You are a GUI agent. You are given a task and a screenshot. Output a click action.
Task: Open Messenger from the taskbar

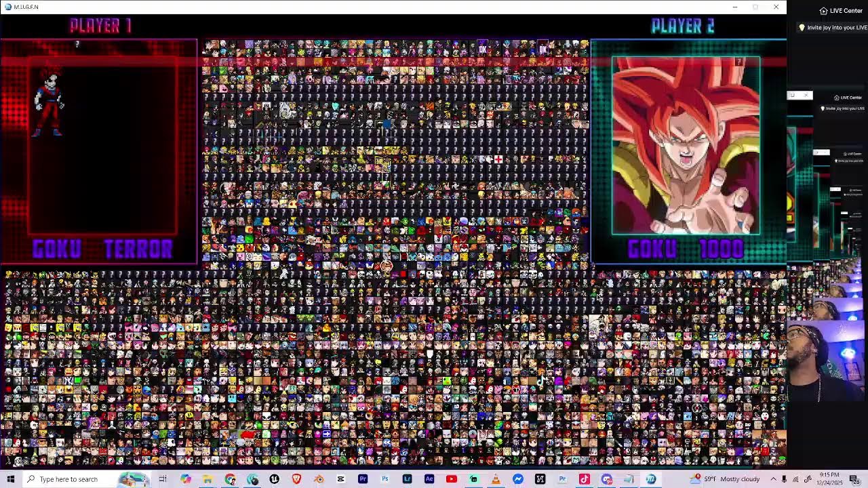[517, 479]
